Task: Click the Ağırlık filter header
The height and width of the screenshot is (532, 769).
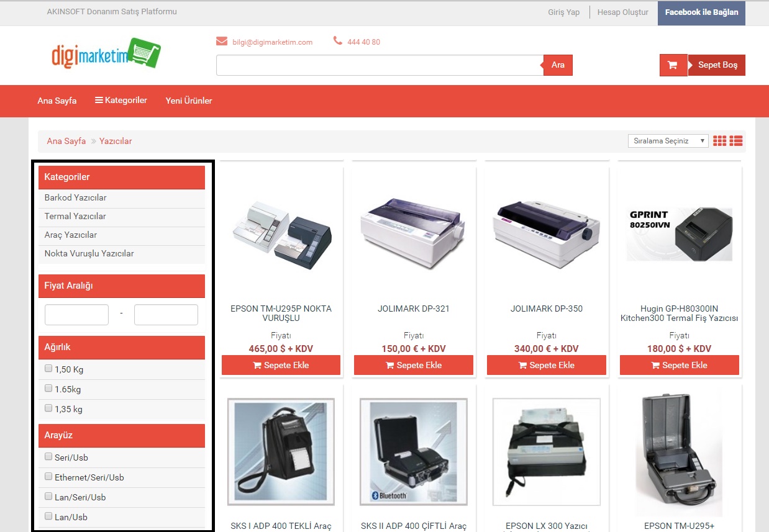Action: tap(122, 348)
